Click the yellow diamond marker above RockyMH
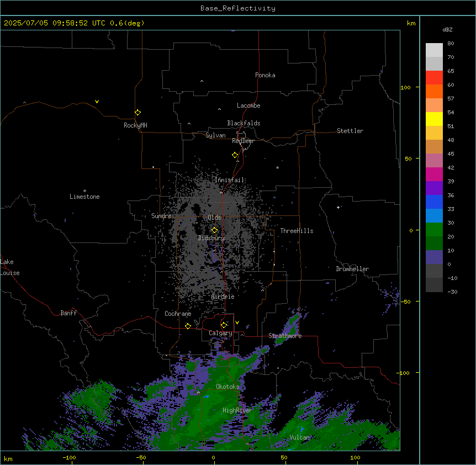Screen dimensions: 476x465 (137, 112)
